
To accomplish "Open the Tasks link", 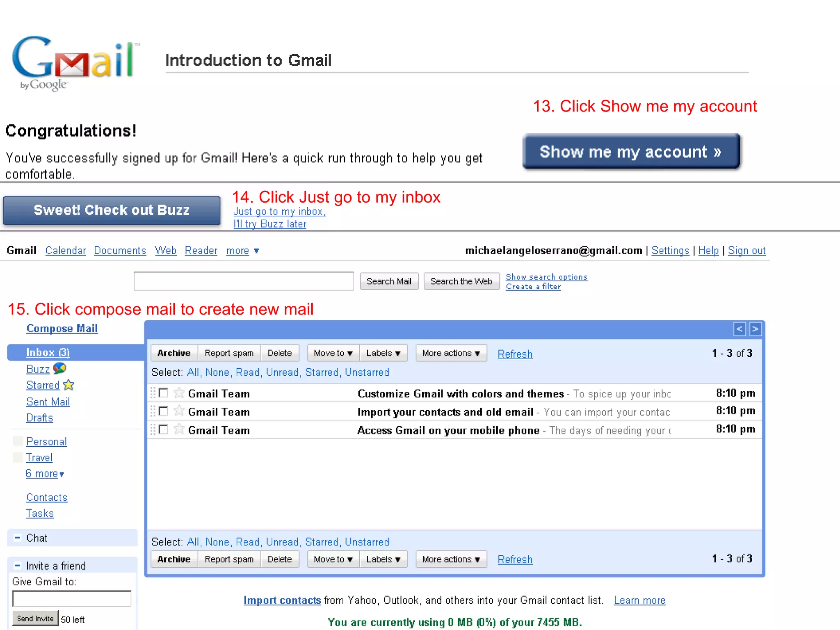I will [40, 514].
